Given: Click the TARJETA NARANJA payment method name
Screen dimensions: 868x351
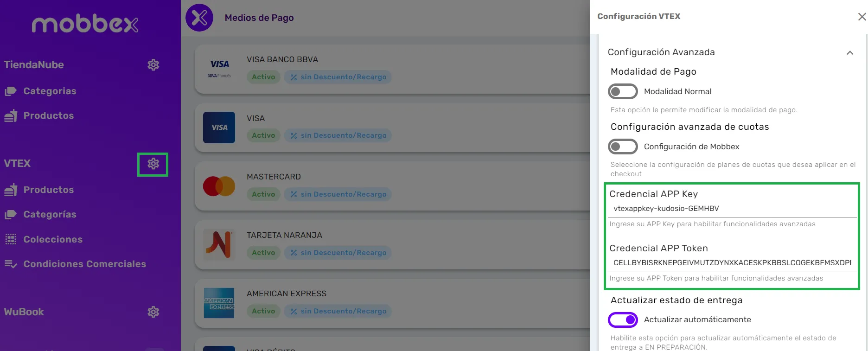Looking at the screenshot, I should coord(284,235).
